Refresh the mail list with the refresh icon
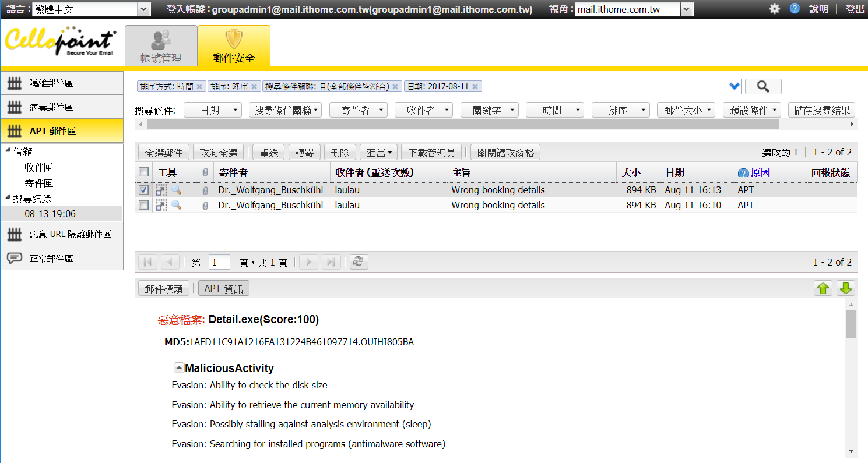The width and height of the screenshot is (868, 463). click(359, 261)
